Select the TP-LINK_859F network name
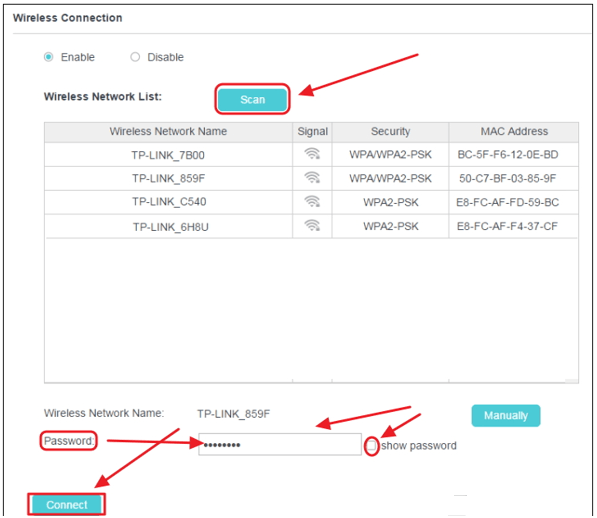This screenshot has width=597, height=518. [x=168, y=178]
